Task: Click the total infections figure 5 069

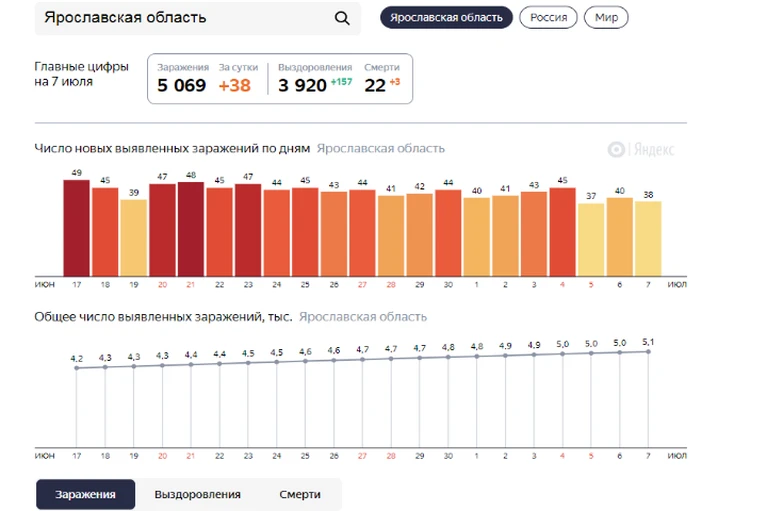Action: click(x=181, y=86)
